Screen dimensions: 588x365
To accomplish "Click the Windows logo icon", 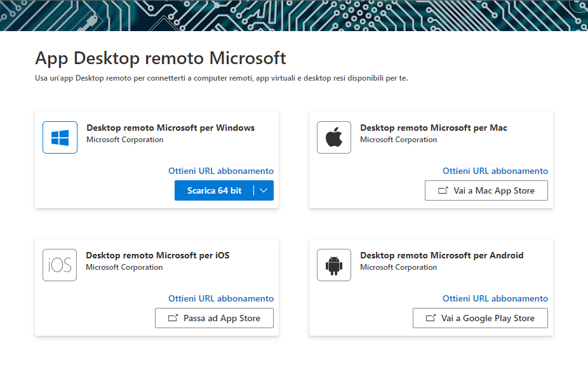I will click(x=60, y=137).
